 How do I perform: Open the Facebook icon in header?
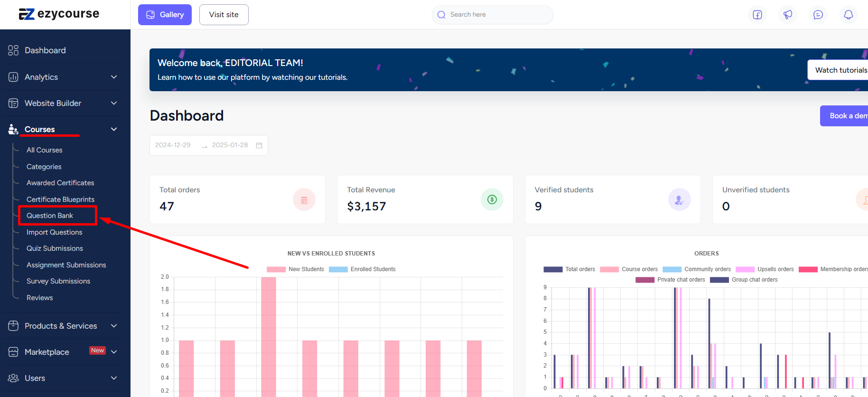tap(757, 15)
